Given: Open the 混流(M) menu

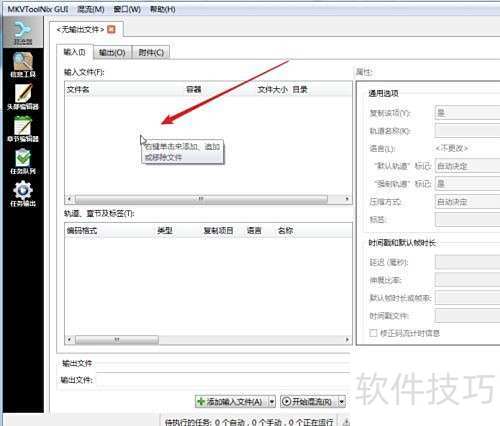Looking at the screenshot, I should pos(91,9).
